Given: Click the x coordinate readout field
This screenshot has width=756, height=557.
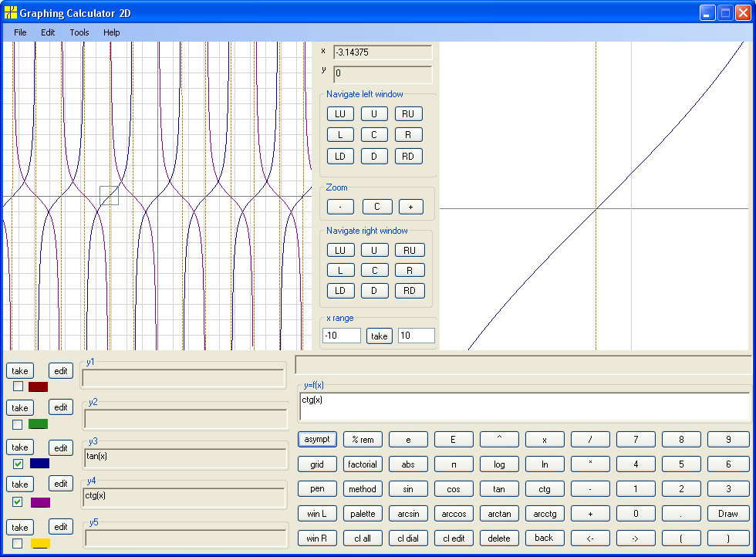Looking at the screenshot, I should pos(383,52).
